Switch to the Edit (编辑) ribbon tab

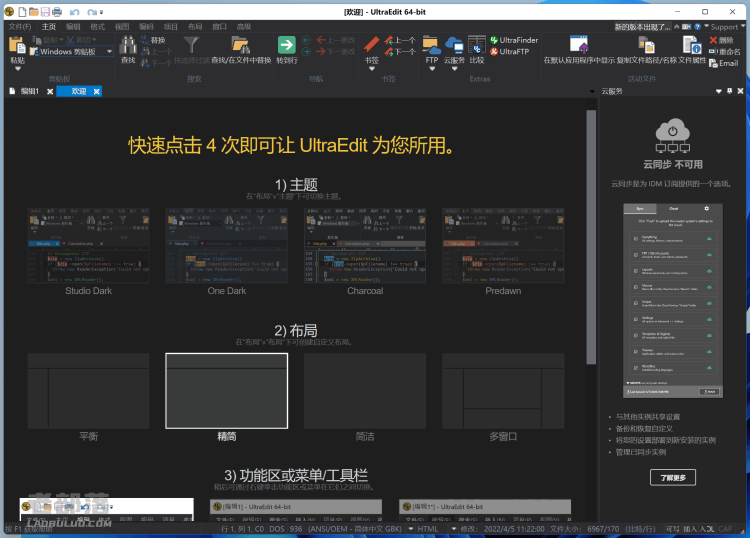tap(73, 27)
